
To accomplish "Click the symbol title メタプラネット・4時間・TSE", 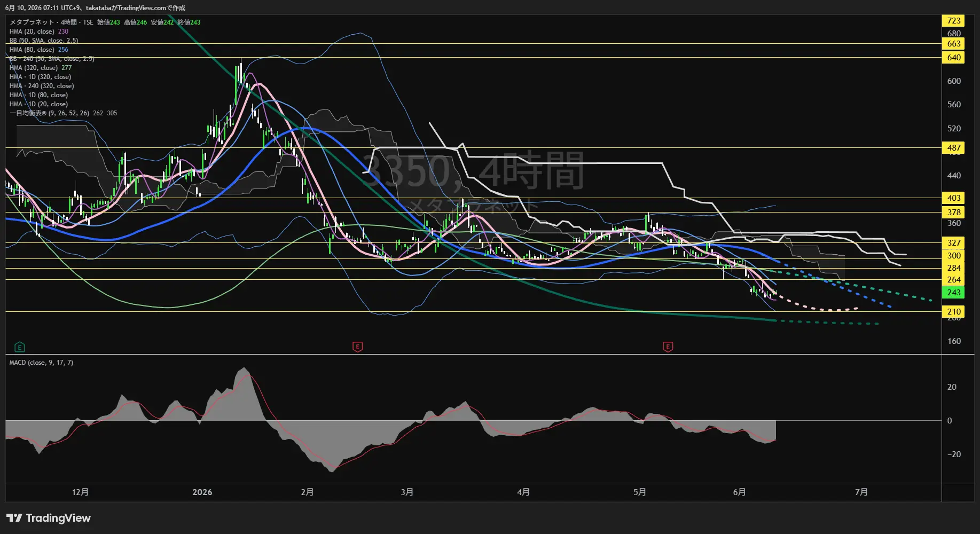I will 51,22.
